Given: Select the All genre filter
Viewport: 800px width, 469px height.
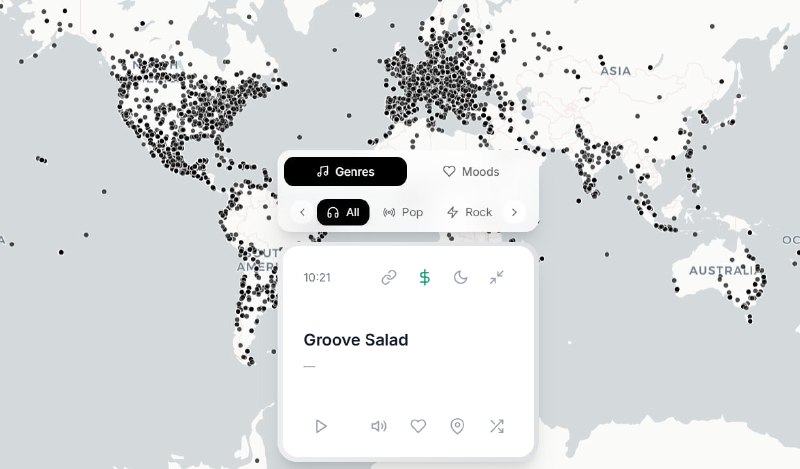Looking at the screenshot, I should coord(343,212).
